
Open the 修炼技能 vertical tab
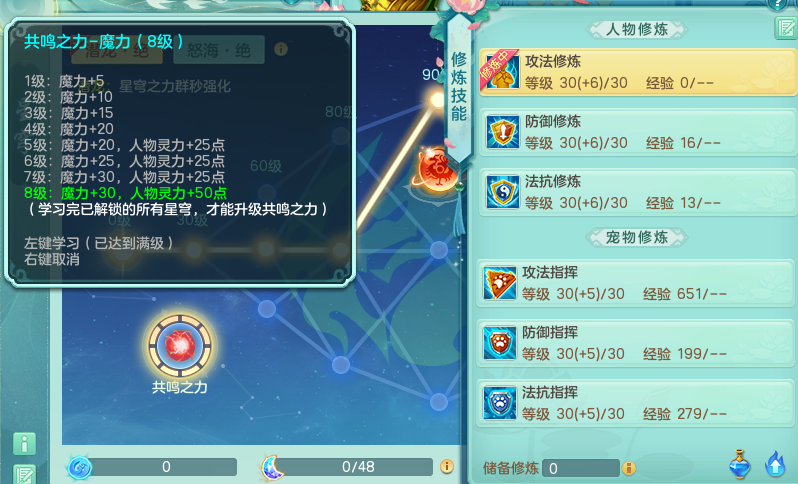[x=459, y=87]
